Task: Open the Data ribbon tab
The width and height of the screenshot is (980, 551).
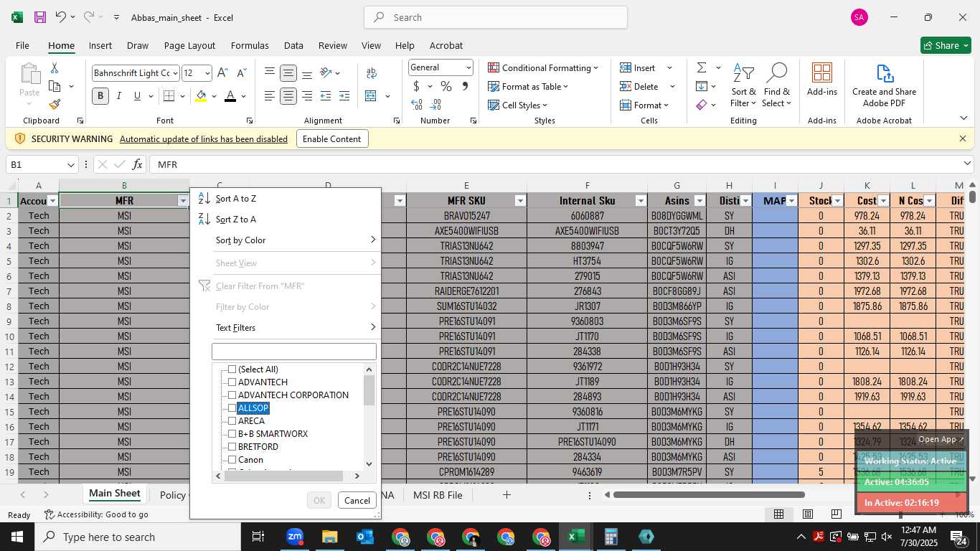Action: [x=293, y=45]
